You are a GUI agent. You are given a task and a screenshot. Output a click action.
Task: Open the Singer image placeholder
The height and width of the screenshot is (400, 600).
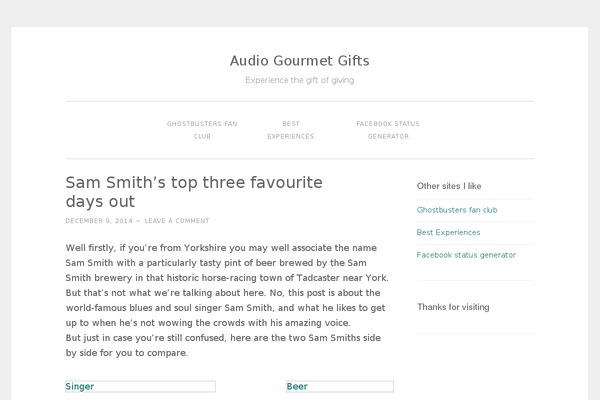pyautogui.click(x=140, y=386)
